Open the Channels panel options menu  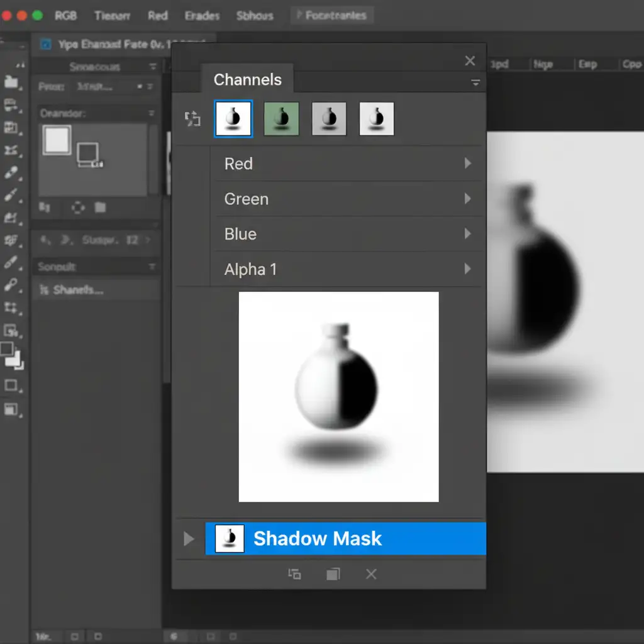click(x=475, y=82)
